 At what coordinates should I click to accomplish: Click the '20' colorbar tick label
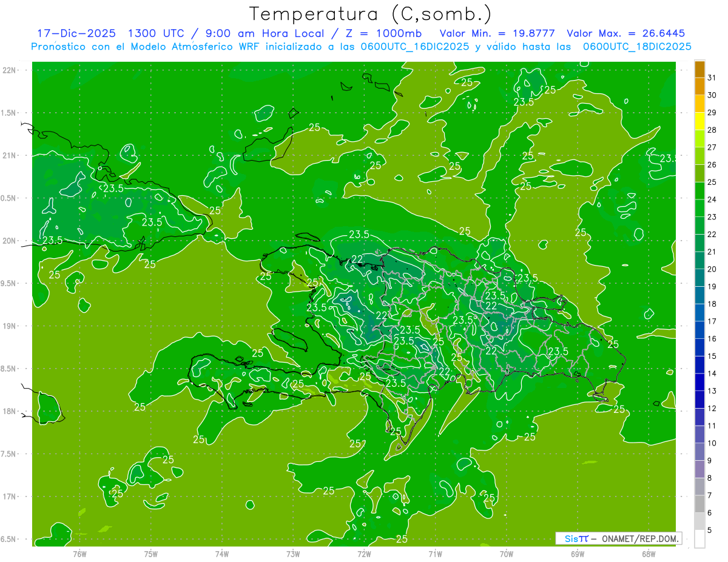point(712,269)
